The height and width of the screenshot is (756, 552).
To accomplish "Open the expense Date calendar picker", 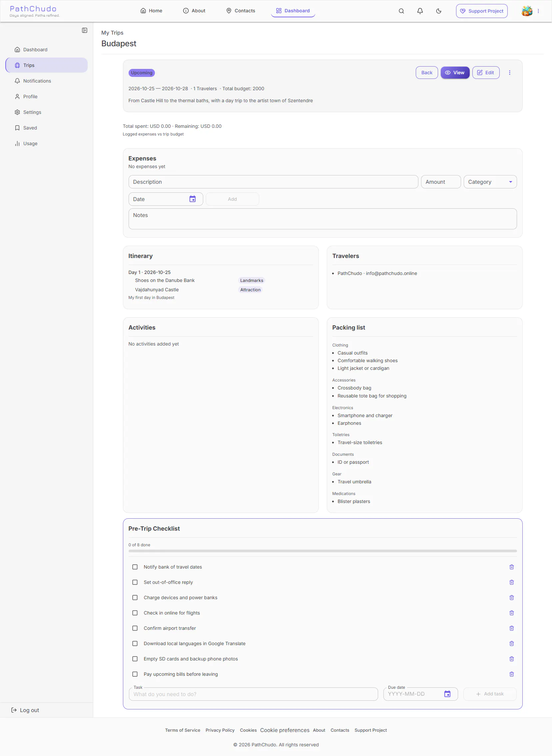I will (x=193, y=199).
